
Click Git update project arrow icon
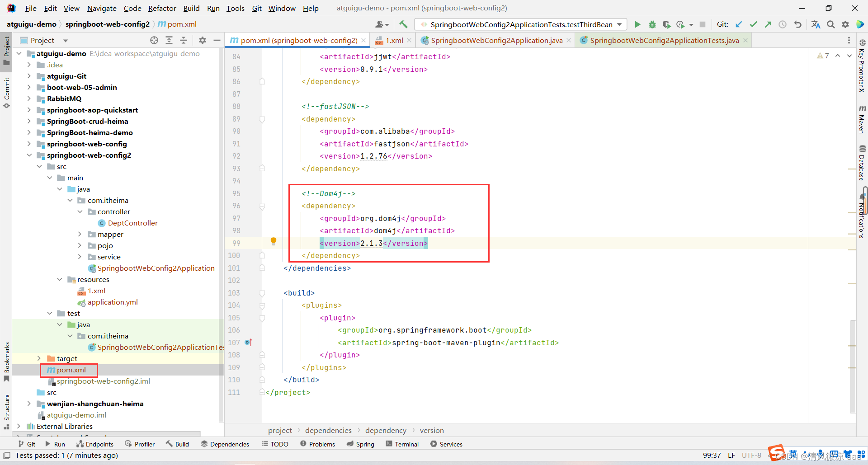739,24
